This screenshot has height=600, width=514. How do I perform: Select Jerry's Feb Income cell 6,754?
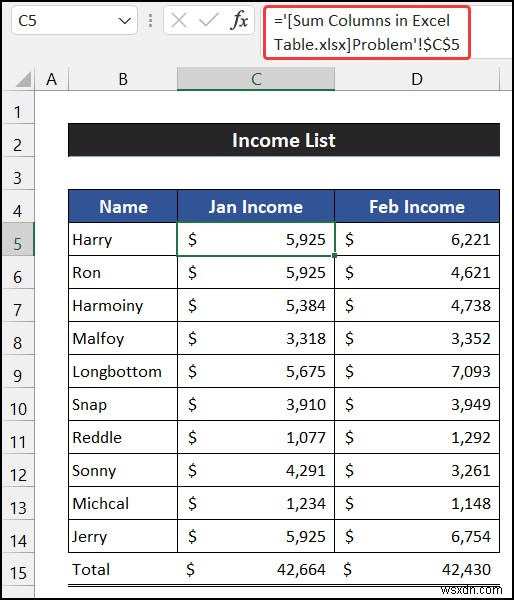coord(417,536)
